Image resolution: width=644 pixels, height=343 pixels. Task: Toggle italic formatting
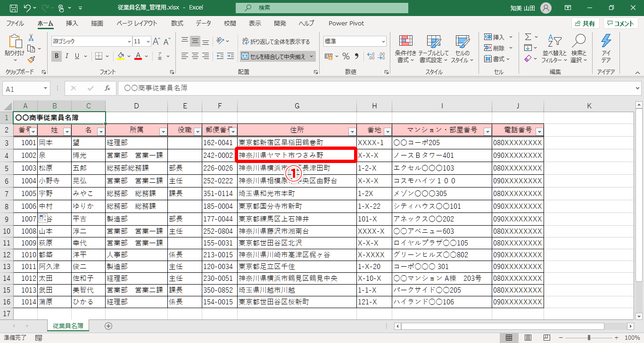point(67,56)
